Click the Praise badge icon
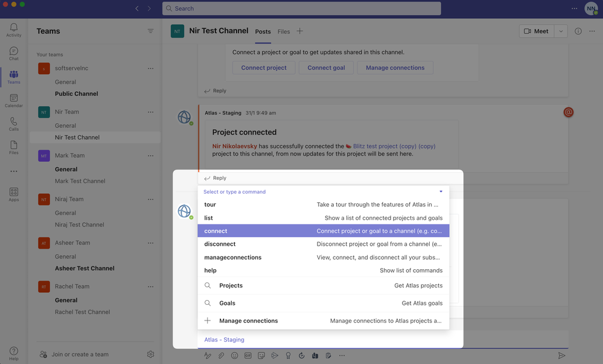Viewport: 603px width, 364px height. pos(288,356)
